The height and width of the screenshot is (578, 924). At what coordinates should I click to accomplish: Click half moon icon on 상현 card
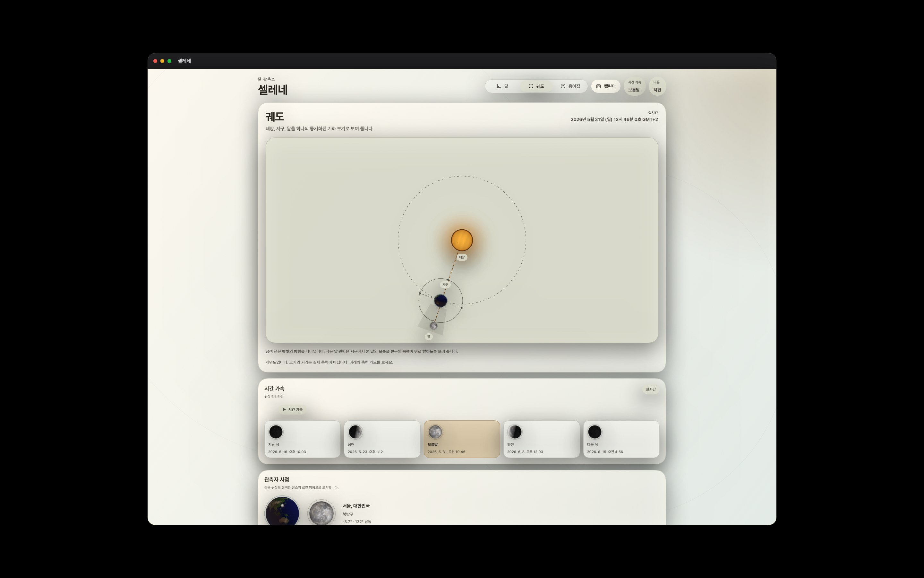click(x=355, y=432)
